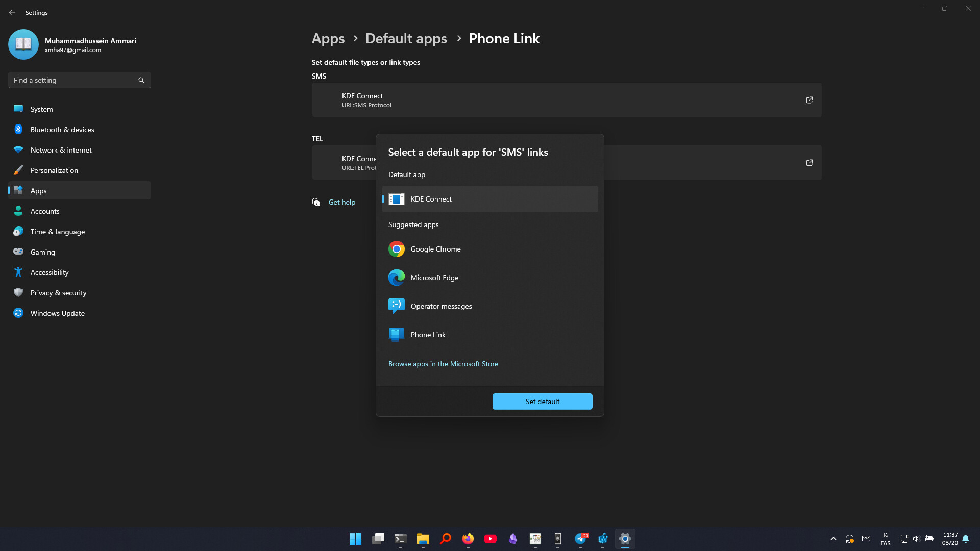Choose Google Chrome for SMS links
Image resolution: width=980 pixels, height=551 pixels.
click(490, 249)
